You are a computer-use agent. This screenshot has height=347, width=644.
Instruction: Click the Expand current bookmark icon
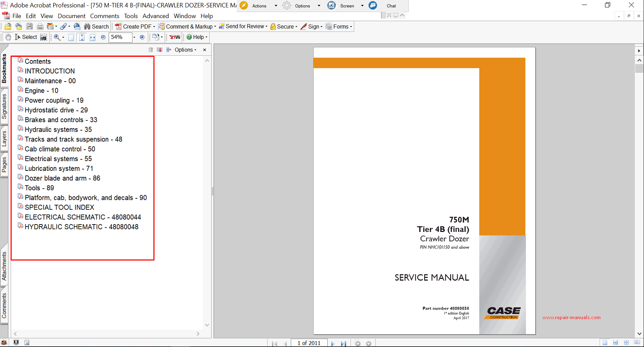pyautogui.click(x=169, y=50)
